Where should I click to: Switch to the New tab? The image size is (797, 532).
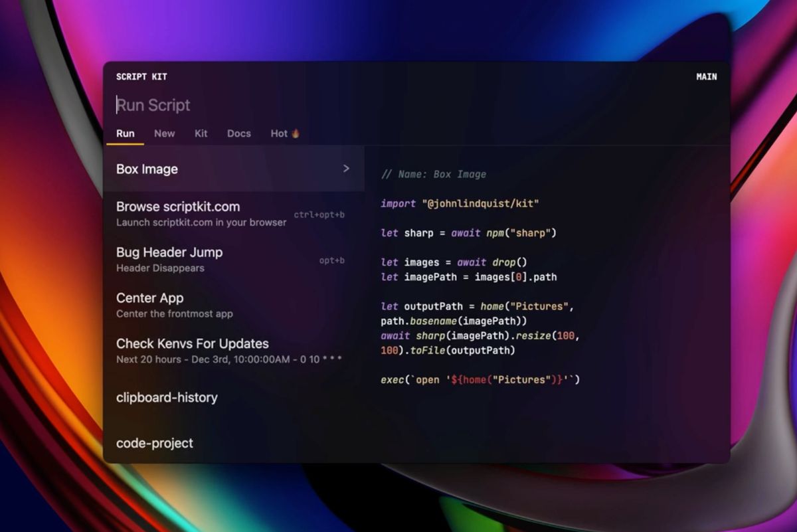[x=164, y=133]
